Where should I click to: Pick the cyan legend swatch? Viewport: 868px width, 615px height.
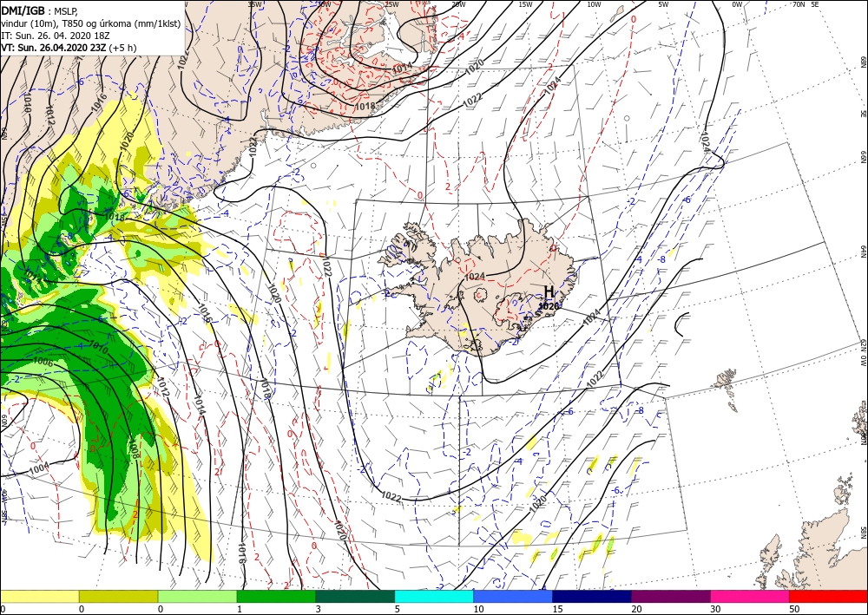click(x=434, y=597)
